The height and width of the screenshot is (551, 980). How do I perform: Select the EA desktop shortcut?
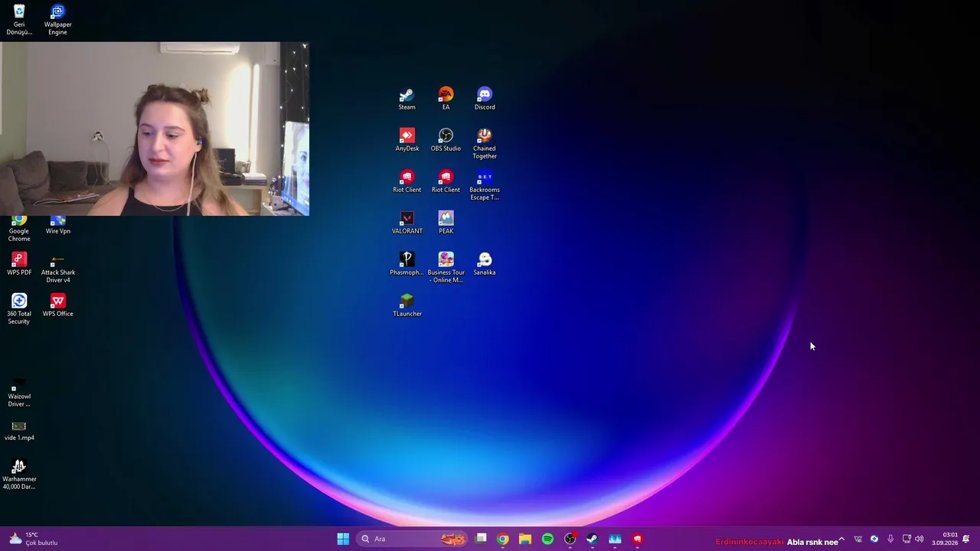click(446, 99)
